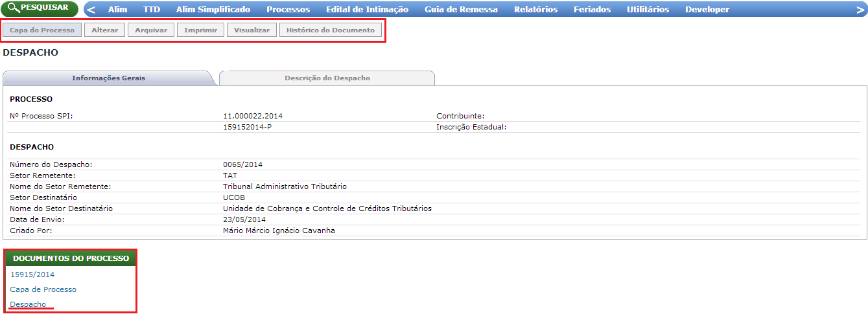This screenshot has width=868, height=314.
Task: Click the Contribuinte label
Action: click(x=460, y=116)
